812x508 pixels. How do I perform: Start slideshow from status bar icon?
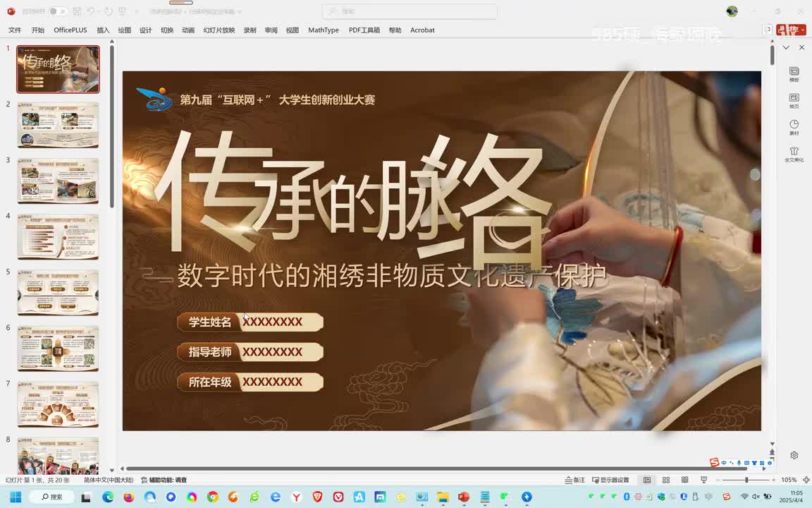click(x=703, y=480)
